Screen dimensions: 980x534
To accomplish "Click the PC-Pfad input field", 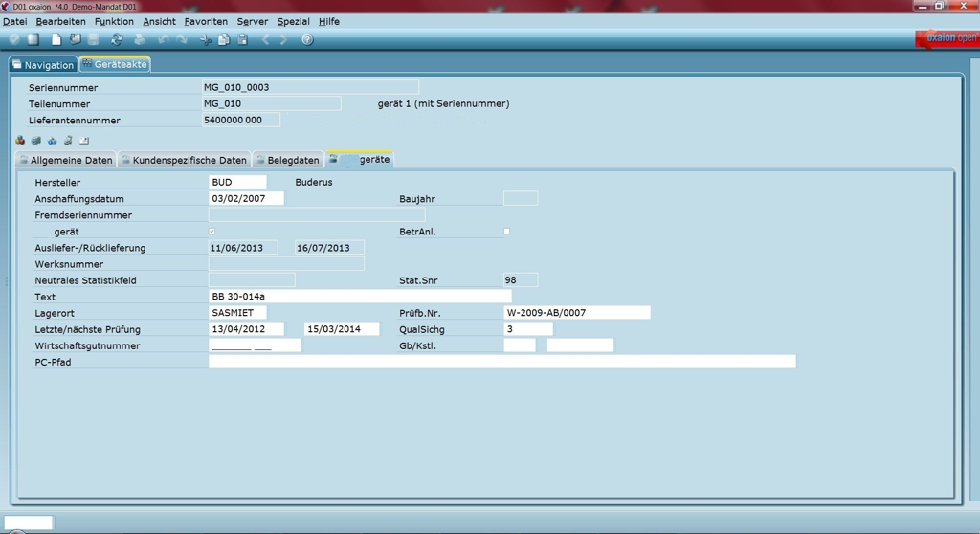I will click(501, 362).
